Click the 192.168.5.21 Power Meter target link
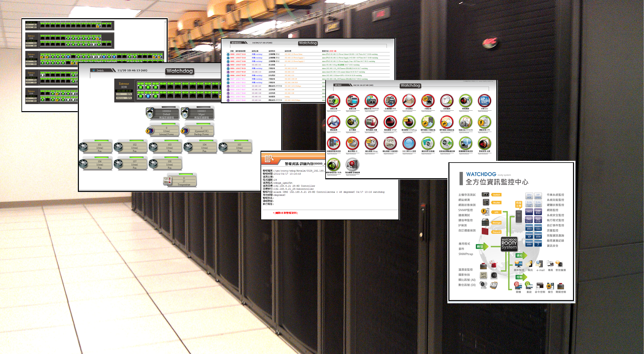This screenshot has width=644, height=354. pos(293,54)
